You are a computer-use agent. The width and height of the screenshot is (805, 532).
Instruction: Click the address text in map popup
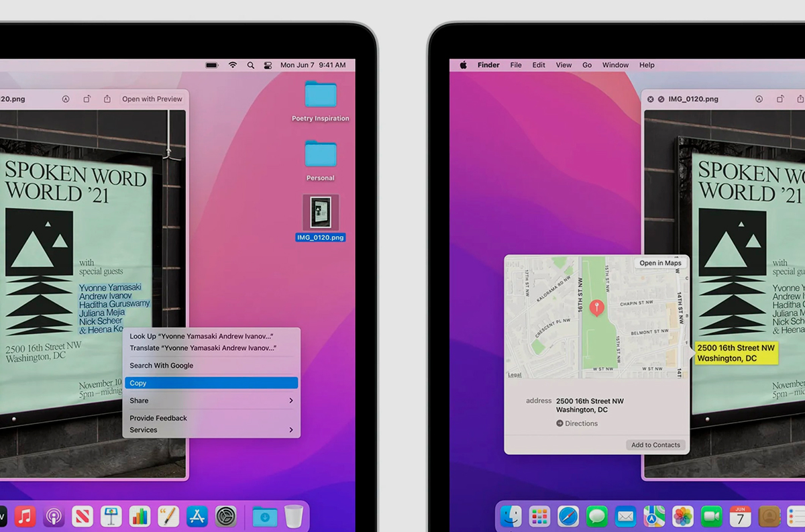click(x=590, y=405)
